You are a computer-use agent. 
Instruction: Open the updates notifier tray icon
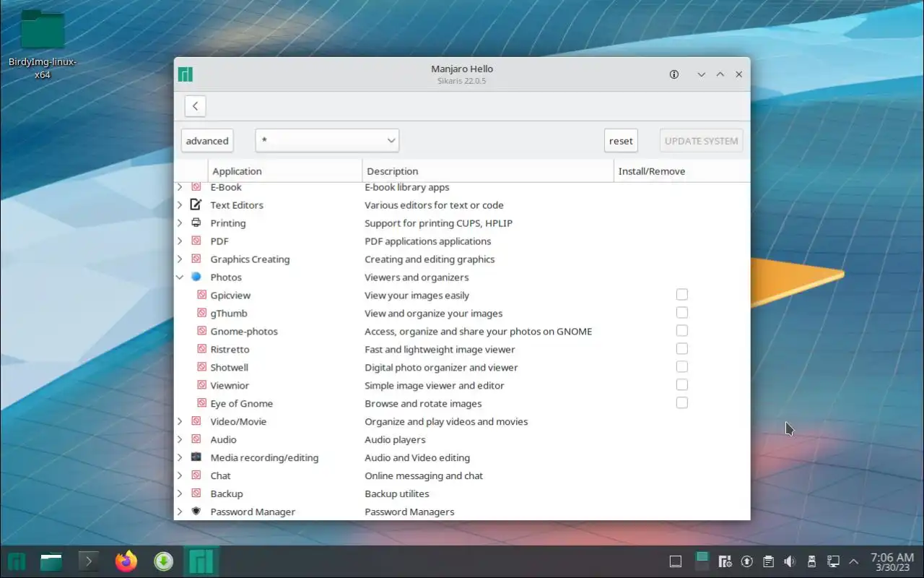point(747,561)
